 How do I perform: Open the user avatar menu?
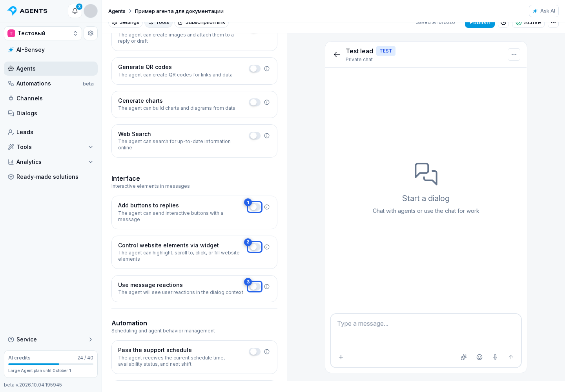coord(91,11)
